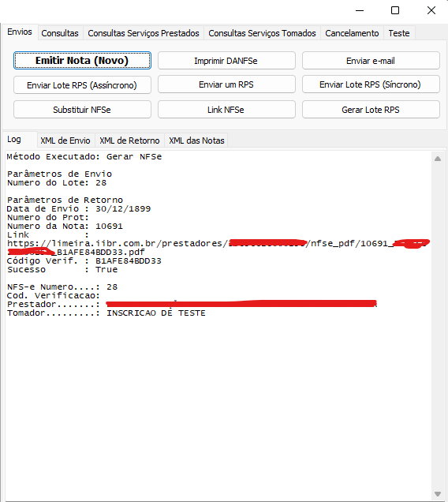Image resolution: width=448 pixels, height=502 pixels.
Task: Click inside the log text area
Action: tap(218, 326)
